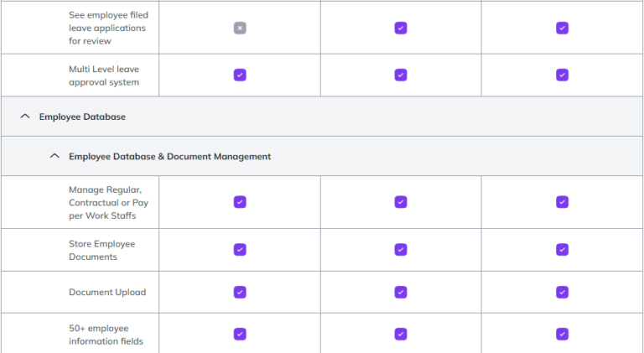Click the Multi Level leave approval system label
Viewport: 644px width, 353px height.
pos(104,75)
